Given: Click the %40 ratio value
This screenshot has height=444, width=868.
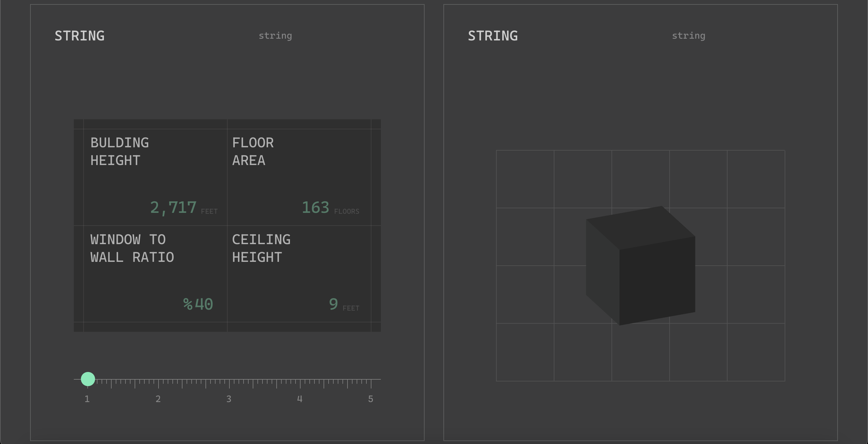Looking at the screenshot, I should click(198, 304).
